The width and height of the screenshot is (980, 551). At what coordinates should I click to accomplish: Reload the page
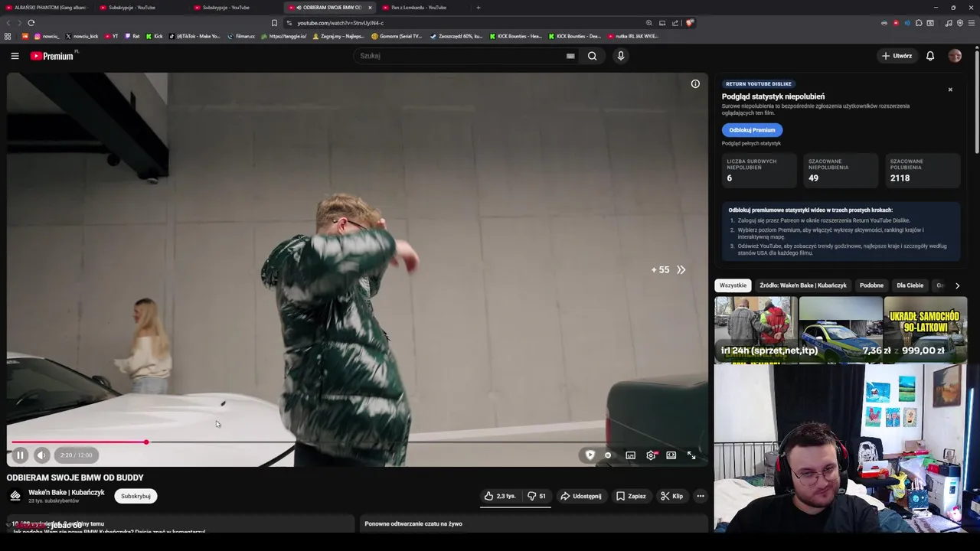[31, 23]
